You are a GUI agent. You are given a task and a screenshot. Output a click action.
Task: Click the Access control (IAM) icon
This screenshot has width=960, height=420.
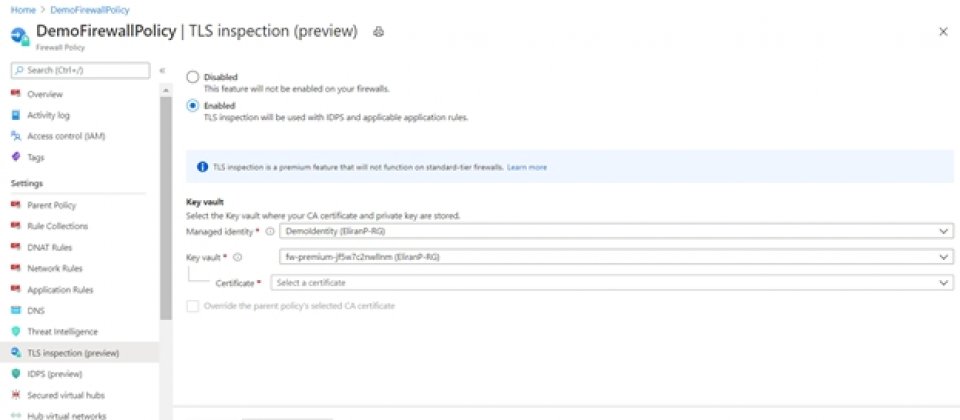click(x=16, y=136)
